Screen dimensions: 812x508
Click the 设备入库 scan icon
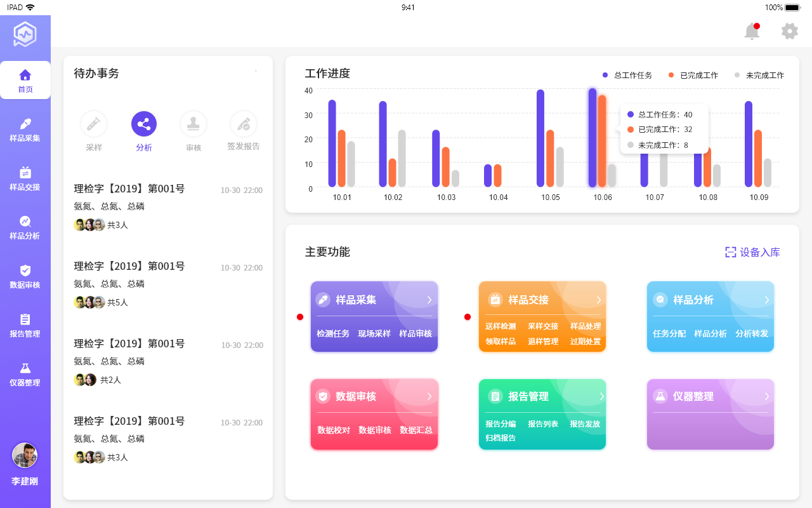731,252
